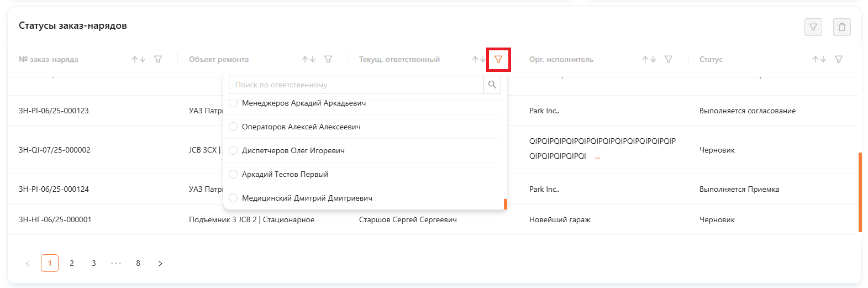Click the orange table vertical scrollbar

click(x=860, y=192)
